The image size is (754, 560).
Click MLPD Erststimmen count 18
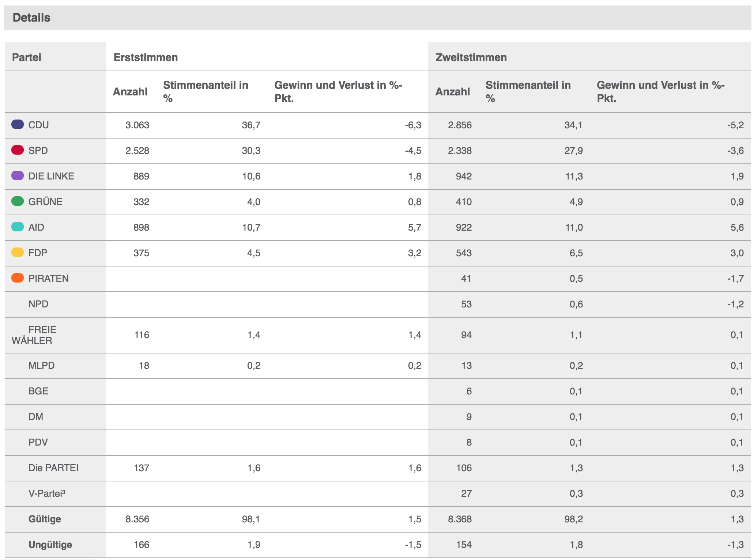144,366
